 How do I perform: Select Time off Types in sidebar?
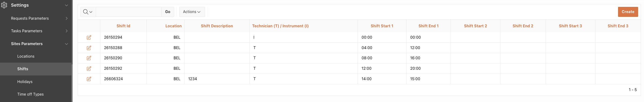[x=30, y=94]
